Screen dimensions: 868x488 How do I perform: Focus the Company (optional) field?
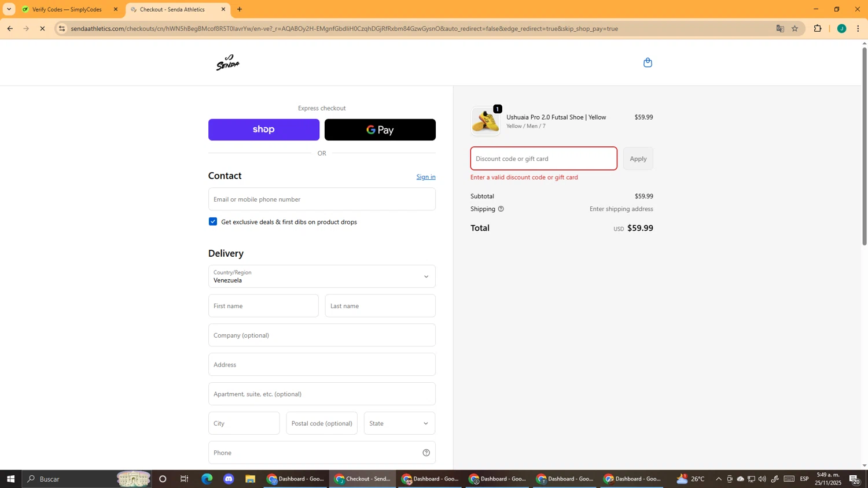pos(322,335)
